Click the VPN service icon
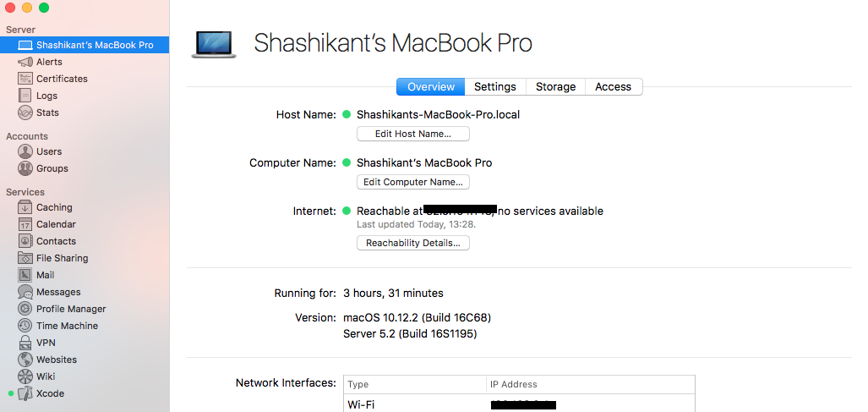Viewport: 868px width, 412px height. pyautogui.click(x=25, y=343)
